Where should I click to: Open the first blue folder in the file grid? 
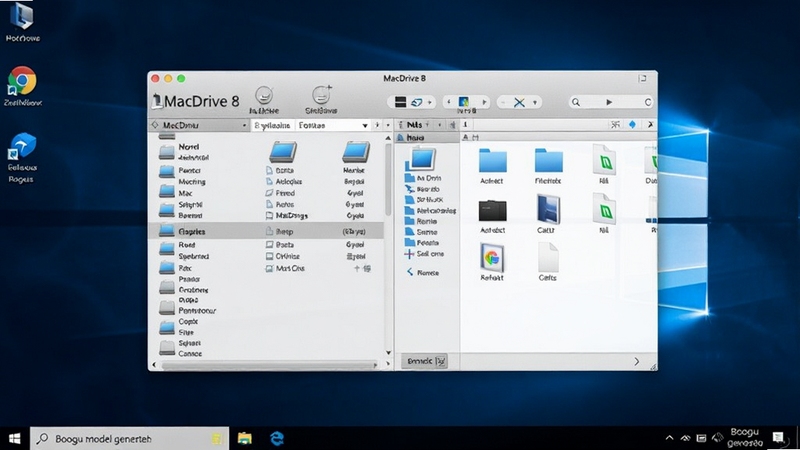pos(492,160)
